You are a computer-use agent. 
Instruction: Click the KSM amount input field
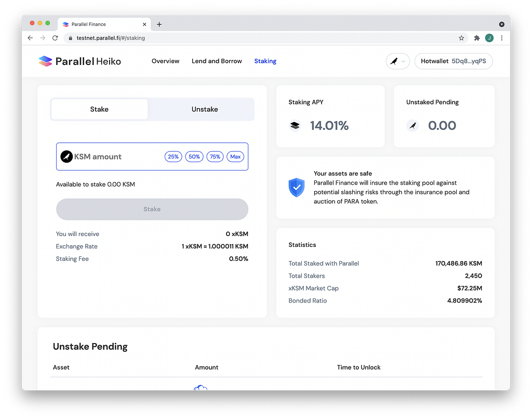(152, 156)
